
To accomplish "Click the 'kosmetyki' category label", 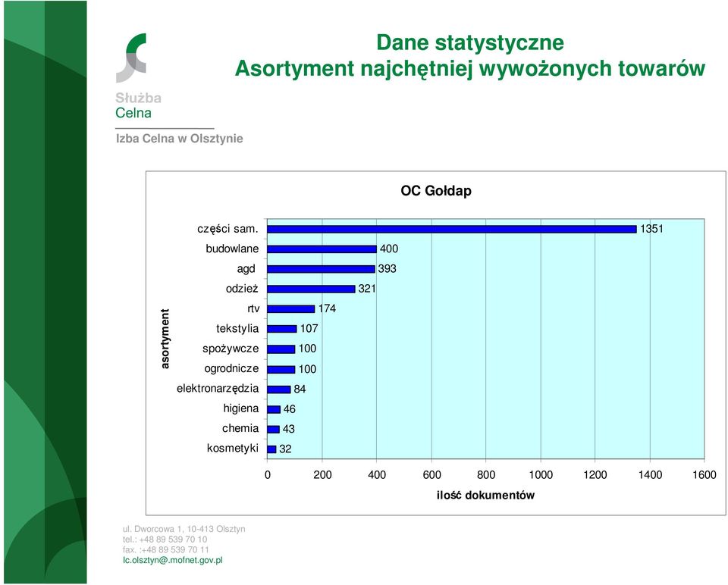I will 233,448.
